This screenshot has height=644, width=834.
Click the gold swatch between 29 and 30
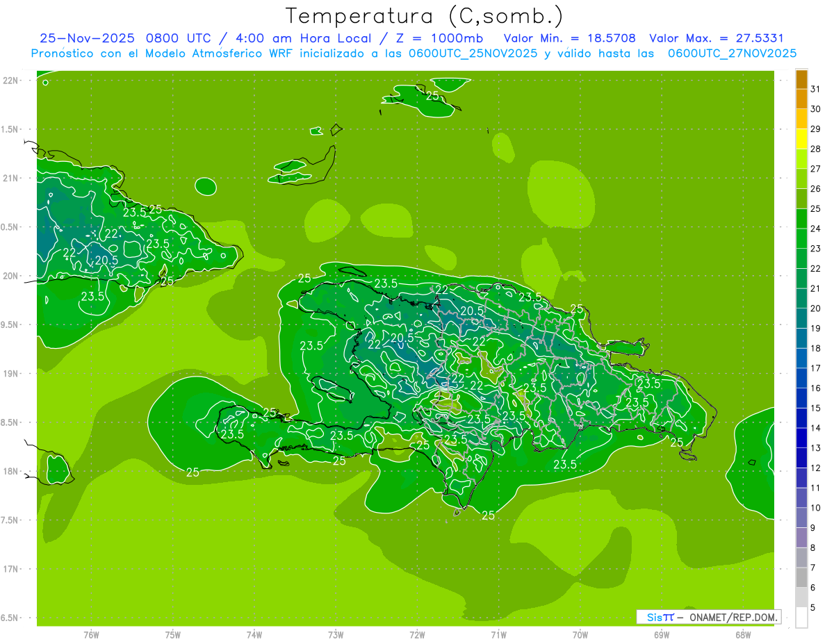(x=801, y=119)
